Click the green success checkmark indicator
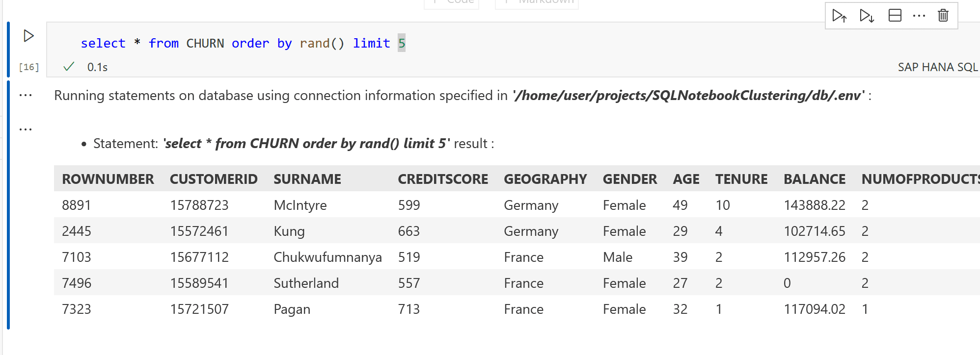Screen dimensions: 980x355 (70, 67)
